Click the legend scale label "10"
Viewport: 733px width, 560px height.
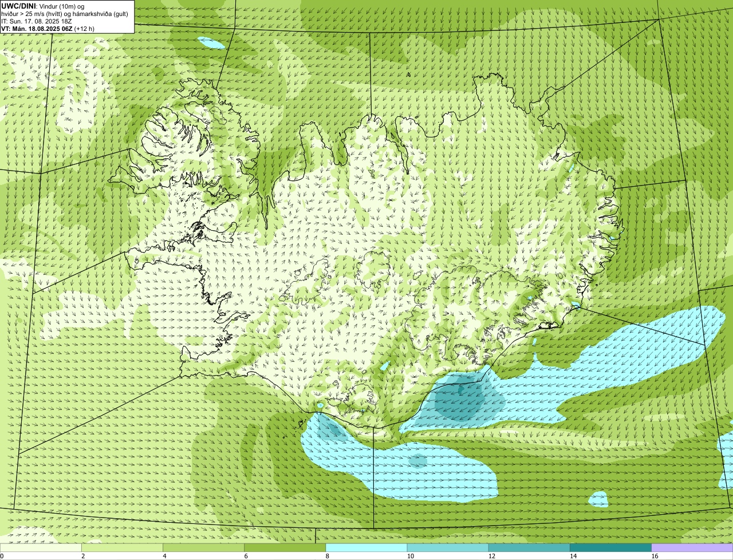(x=410, y=556)
